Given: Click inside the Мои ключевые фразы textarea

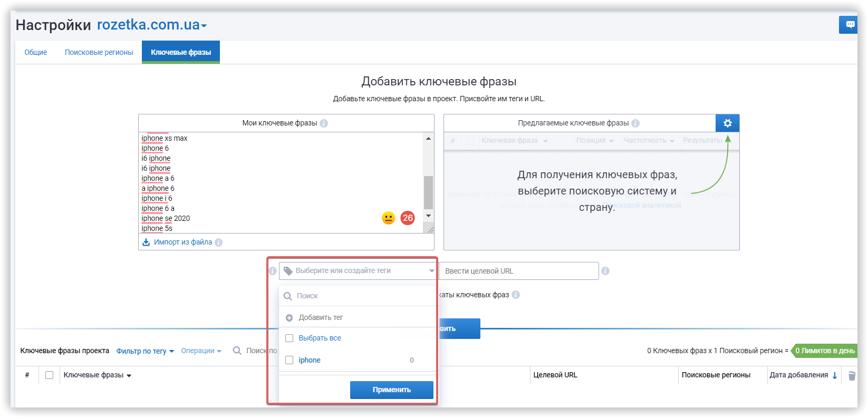Looking at the screenshot, I should point(281,182).
